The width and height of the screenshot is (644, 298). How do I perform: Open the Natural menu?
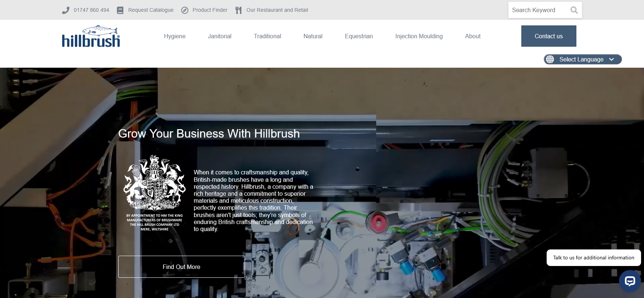tap(313, 36)
